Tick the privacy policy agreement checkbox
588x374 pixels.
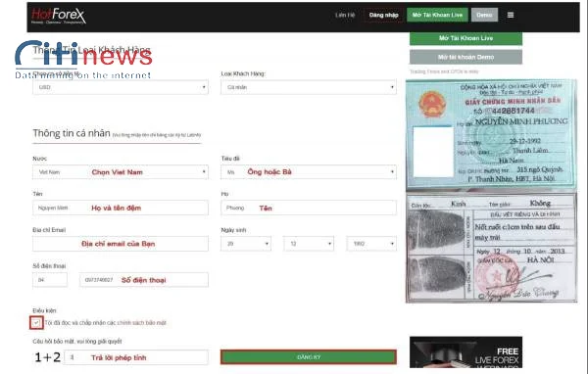pyautogui.click(x=36, y=323)
